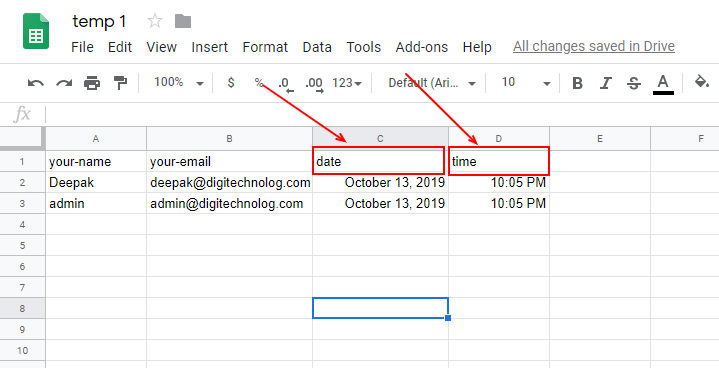Select the your-email cell

[229, 161]
